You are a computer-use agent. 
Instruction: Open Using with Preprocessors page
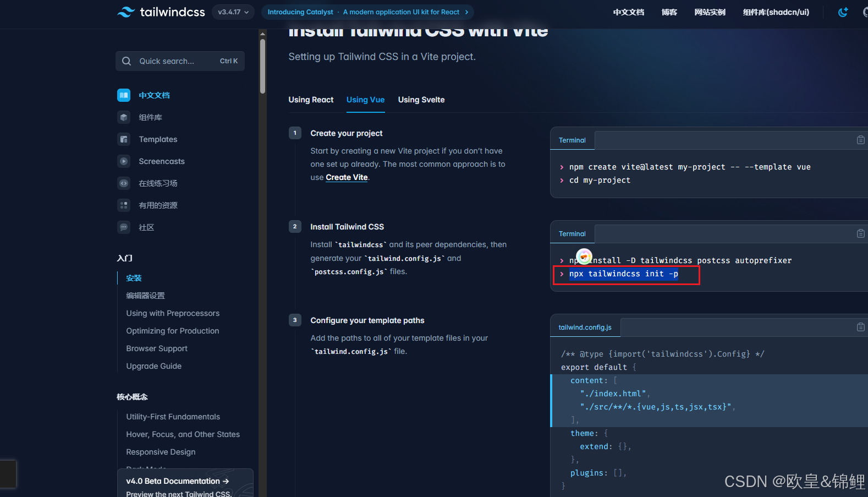coord(173,313)
